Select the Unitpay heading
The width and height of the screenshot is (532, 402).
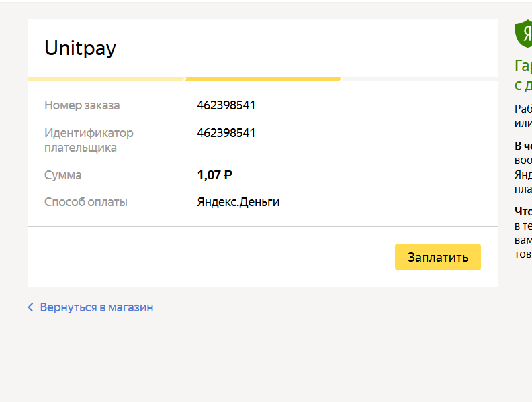80,48
